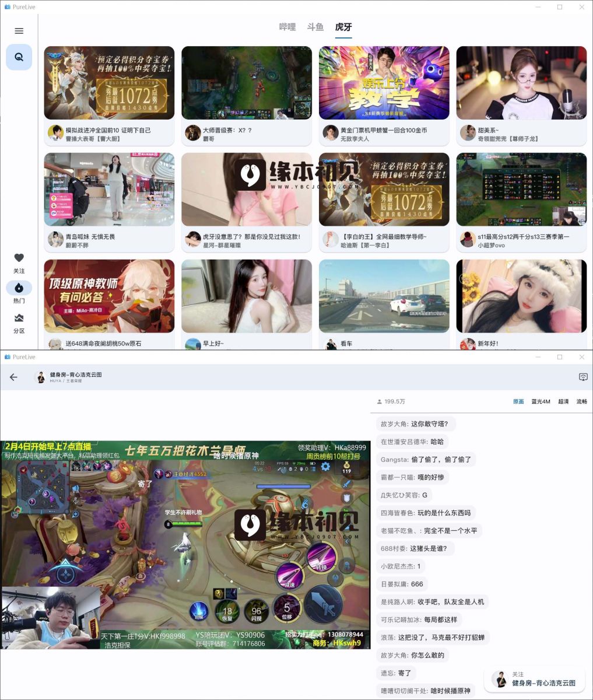593x700 pixels.
Task: Open the 青岛呱妹 无惧无畏 stream thumbnail
Action: pos(109,190)
